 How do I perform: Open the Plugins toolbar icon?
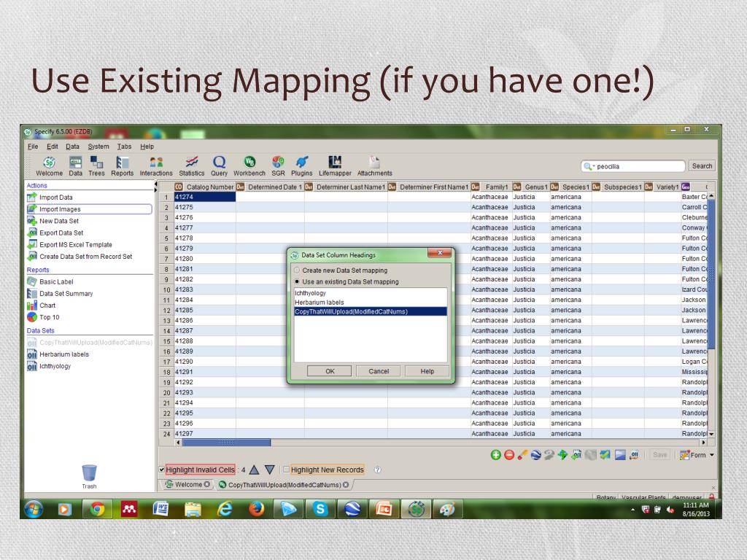301,164
